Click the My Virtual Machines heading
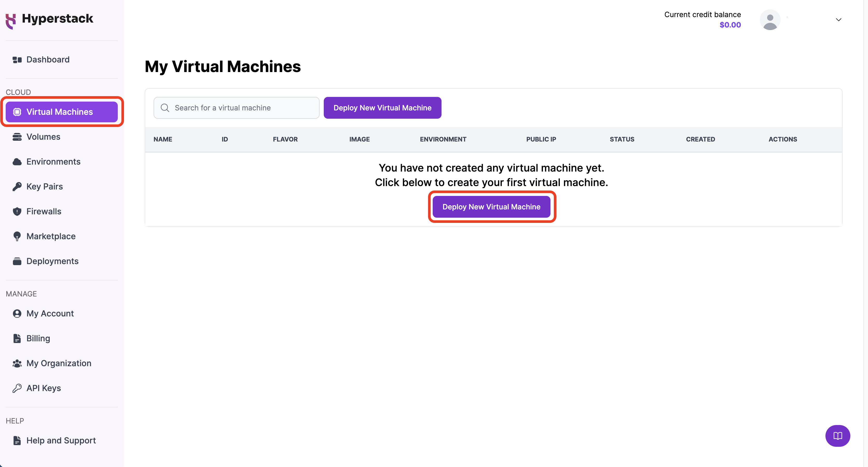 (223, 67)
